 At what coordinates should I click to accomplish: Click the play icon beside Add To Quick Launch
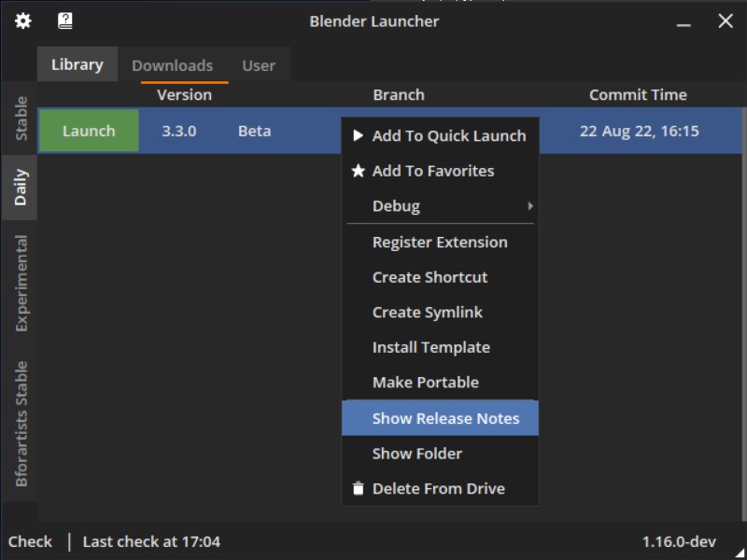[x=358, y=135]
